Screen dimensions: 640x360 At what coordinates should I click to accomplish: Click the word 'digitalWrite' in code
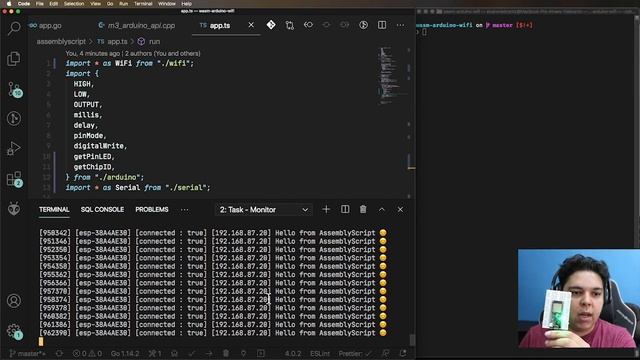[x=98, y=146]
